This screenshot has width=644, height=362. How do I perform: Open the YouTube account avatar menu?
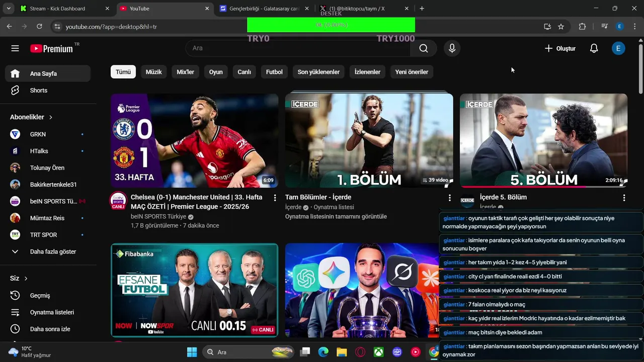coord(618,48)
